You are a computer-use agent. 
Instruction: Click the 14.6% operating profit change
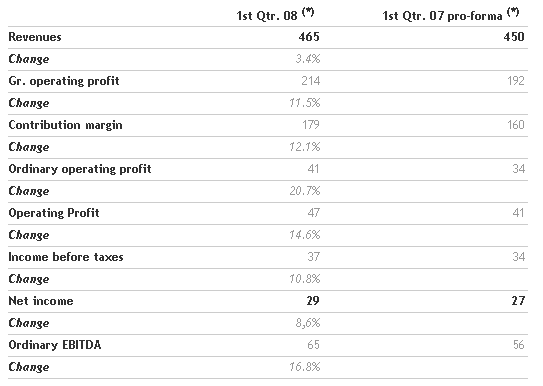click(305, 235)
